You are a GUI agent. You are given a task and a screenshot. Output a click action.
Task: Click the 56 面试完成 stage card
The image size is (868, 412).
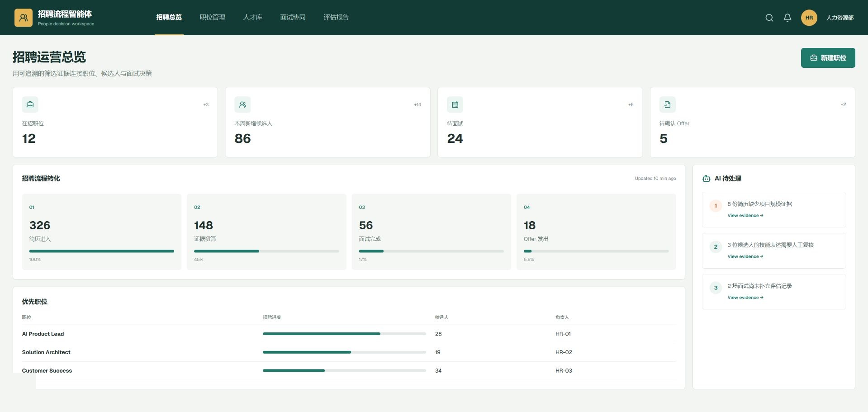point(432,232)
